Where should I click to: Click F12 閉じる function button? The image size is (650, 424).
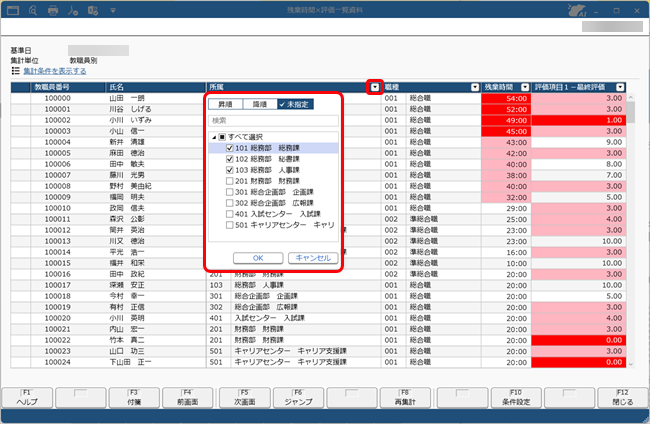click(623, 397)
